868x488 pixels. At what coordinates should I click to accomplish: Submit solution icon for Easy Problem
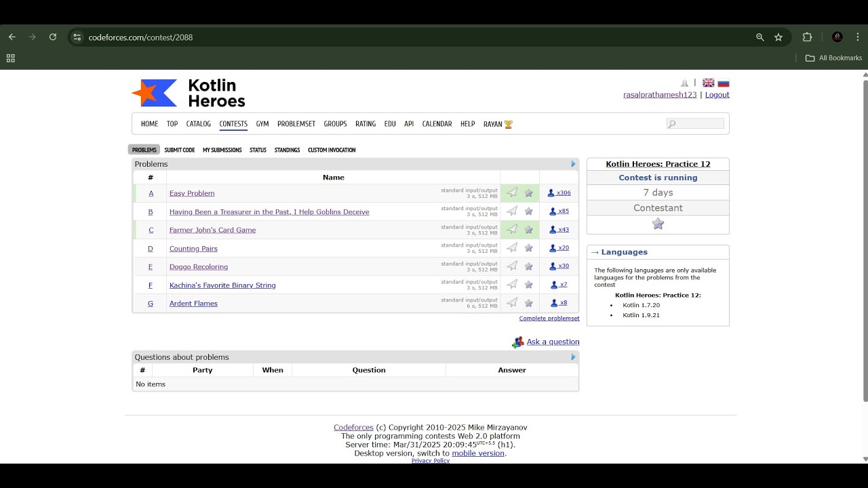(512, 193)
